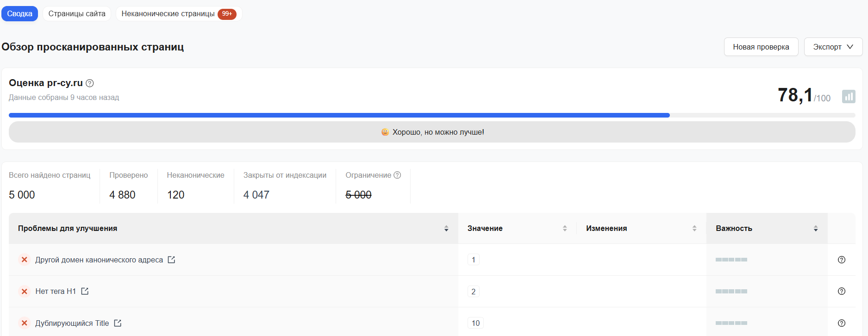The image size is (868, 336).
Task: Sort table by Важность column
Action: point(815,229)
